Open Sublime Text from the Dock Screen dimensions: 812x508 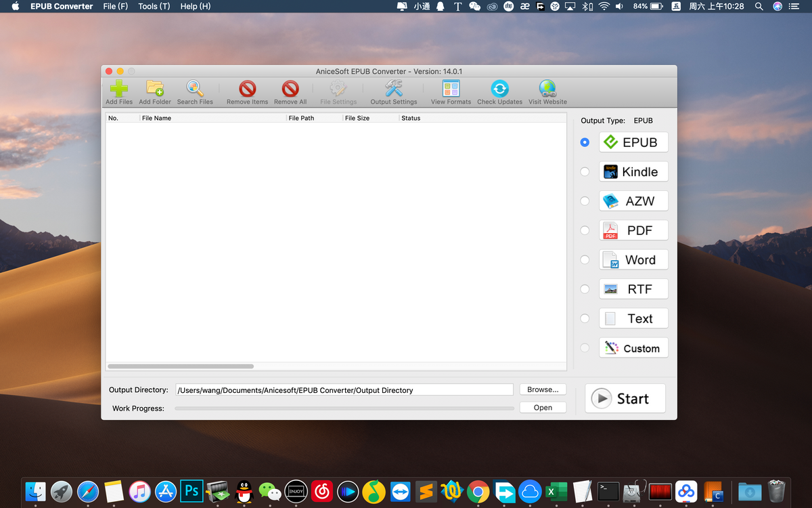pos(426,491)
